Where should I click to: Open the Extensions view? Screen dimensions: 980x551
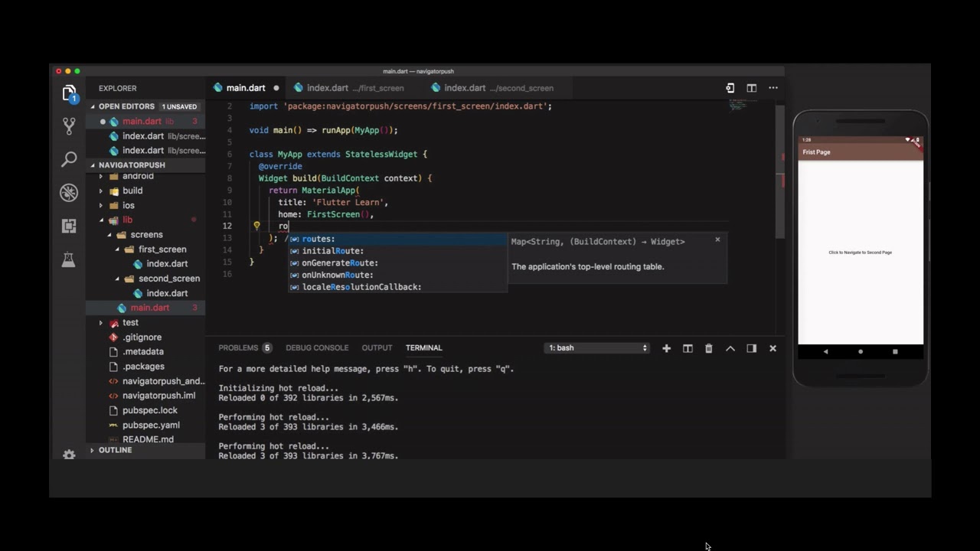(69, 226)
